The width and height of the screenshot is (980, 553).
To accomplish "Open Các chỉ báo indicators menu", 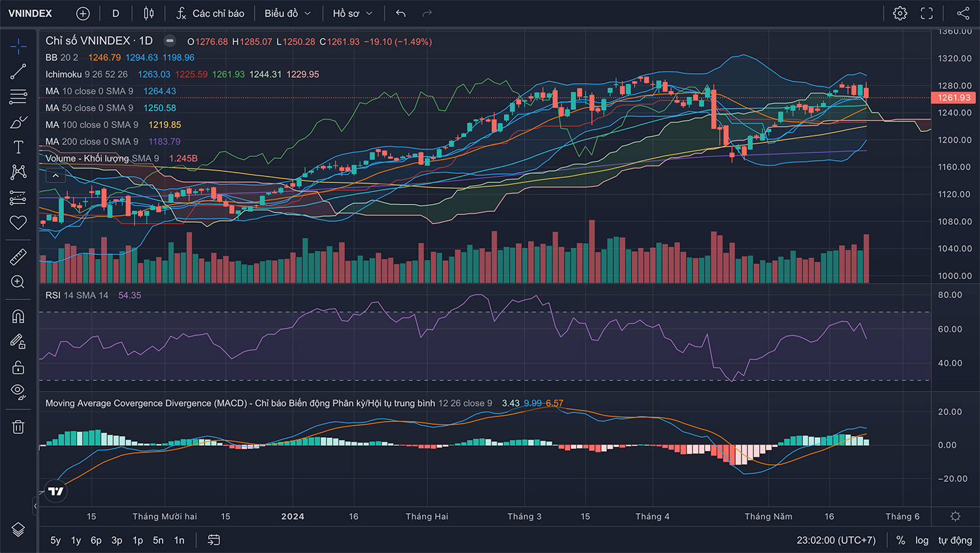I will [x=210, y=13].
